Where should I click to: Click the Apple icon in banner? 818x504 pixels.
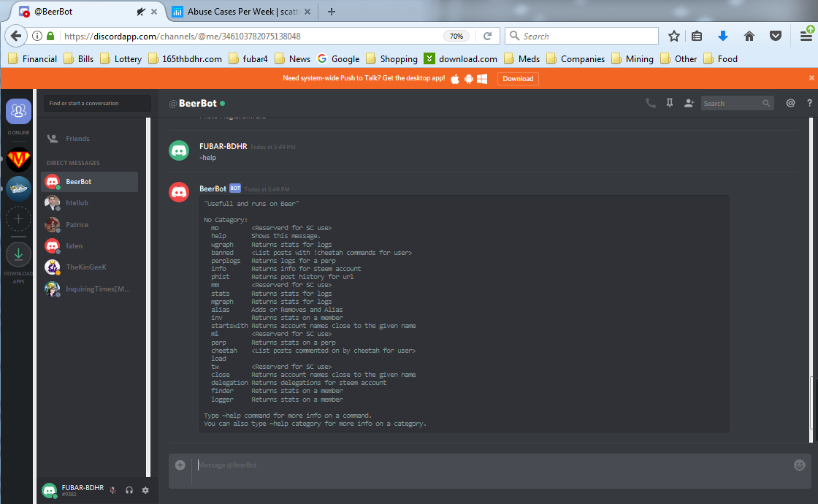pyautogui.click(x=455, y=79)
